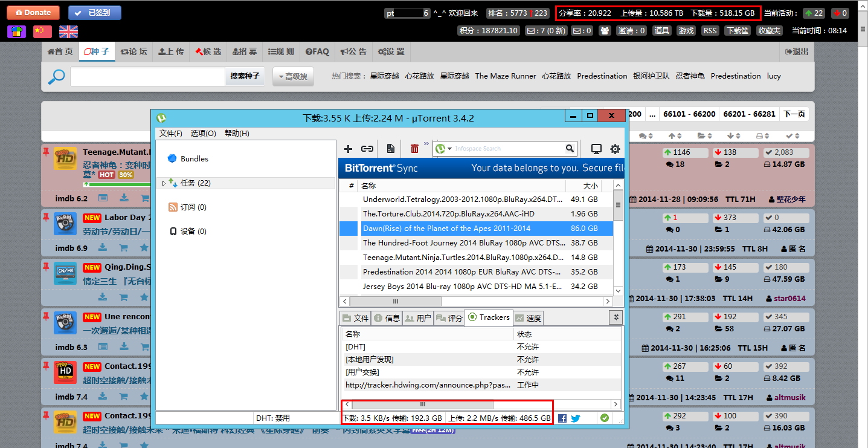This screenshot has width=868, height=448.
Task: Collapse the detail pane double-chevron button
Action: [616, 317]
